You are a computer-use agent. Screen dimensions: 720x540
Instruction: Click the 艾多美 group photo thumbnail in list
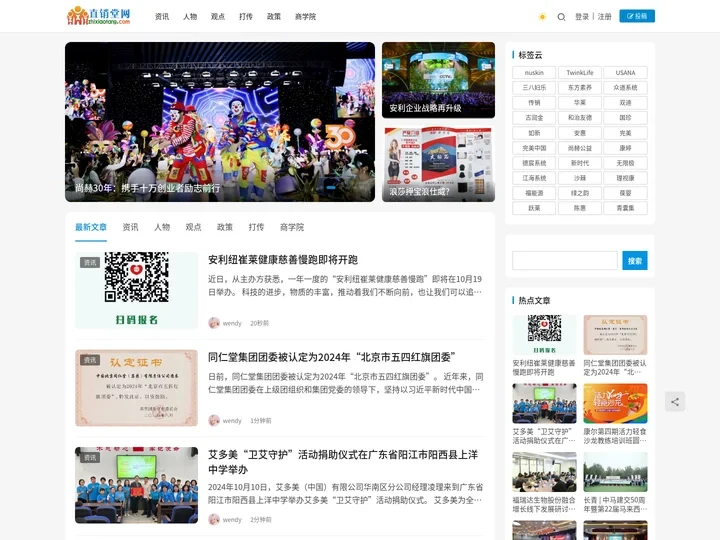pos(136,485)
